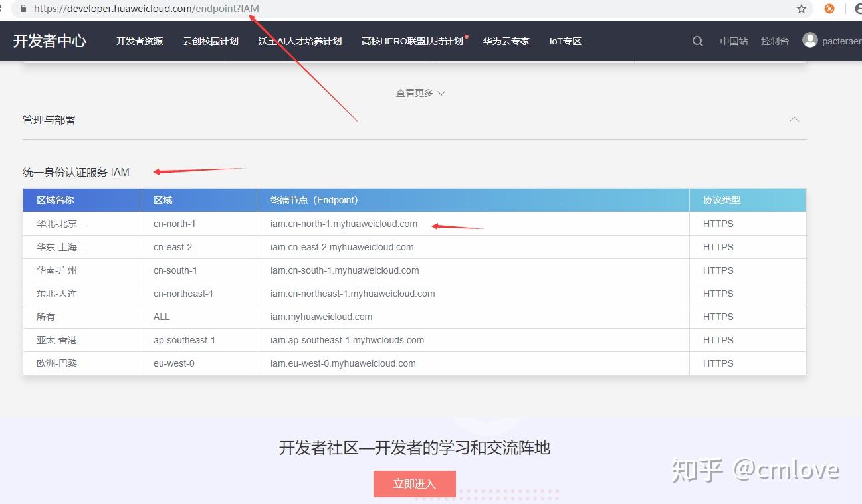Click HTTPS in the cn-north-1 row

(x=718, y=224)
